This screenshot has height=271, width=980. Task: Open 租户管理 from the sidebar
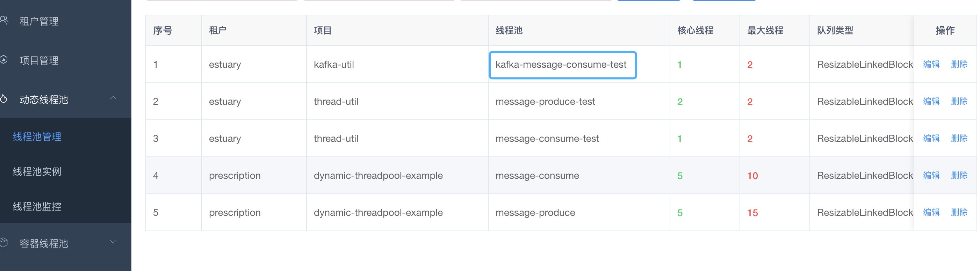tap(39, 21)
